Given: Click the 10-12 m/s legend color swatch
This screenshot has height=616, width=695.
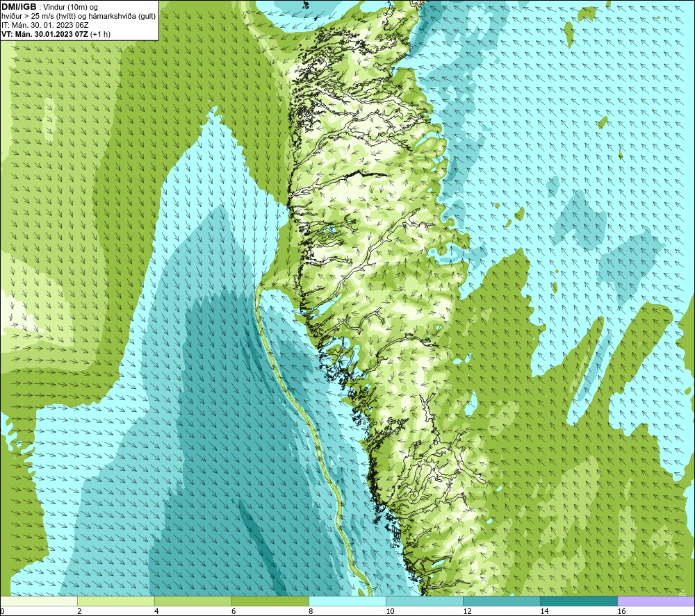Looking at the screenshot, I should pos(424,601).
